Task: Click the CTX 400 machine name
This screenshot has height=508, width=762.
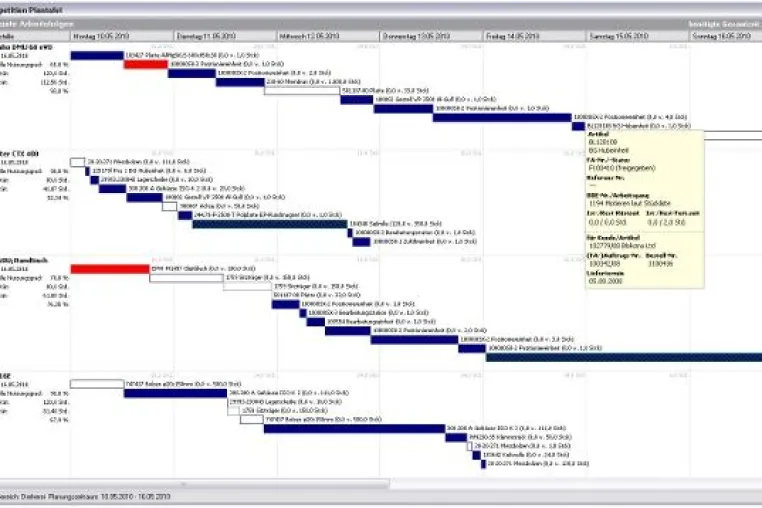Action: 19,154
